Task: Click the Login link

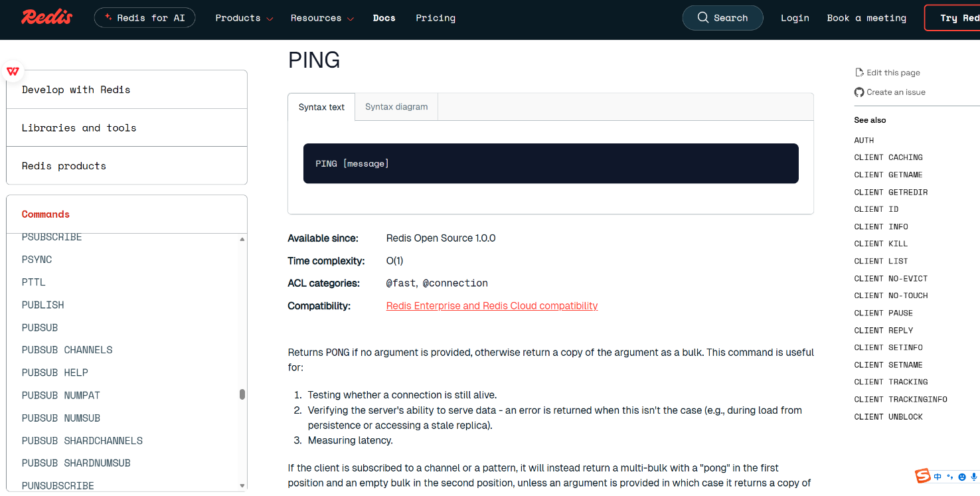Action: [795, 18]
